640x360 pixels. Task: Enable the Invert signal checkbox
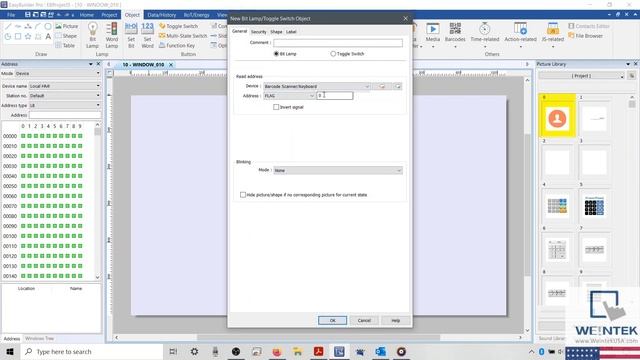point(276,107)
